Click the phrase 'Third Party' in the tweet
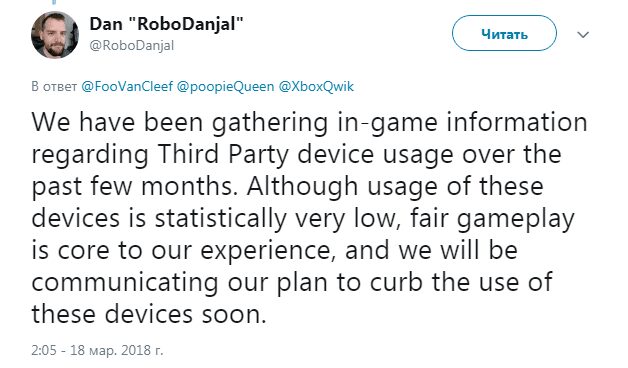 (x=223, y=155)
